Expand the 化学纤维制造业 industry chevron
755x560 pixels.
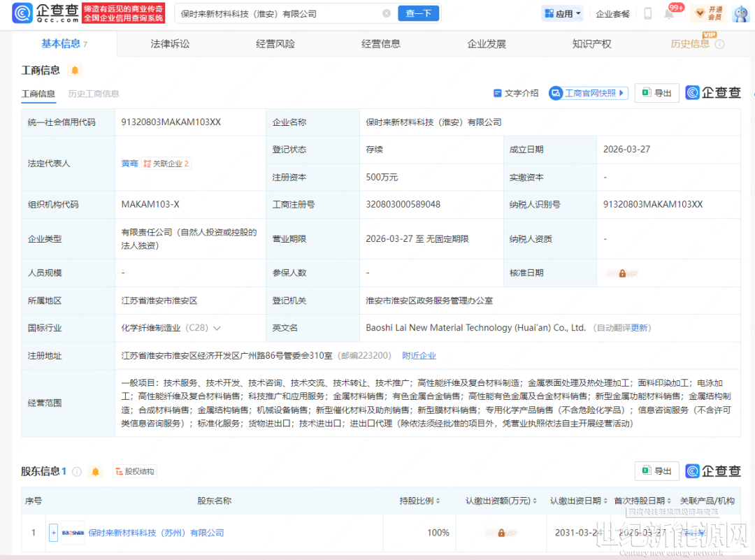[217, 328]
